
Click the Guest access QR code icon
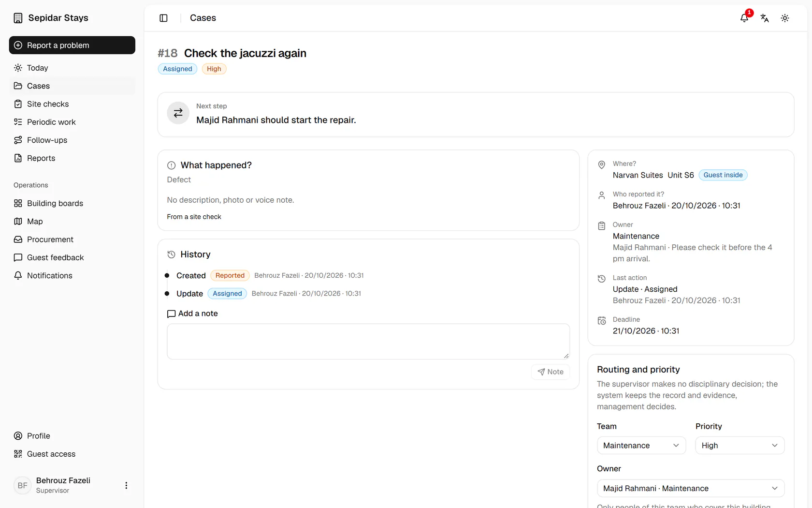click(18, 454)
